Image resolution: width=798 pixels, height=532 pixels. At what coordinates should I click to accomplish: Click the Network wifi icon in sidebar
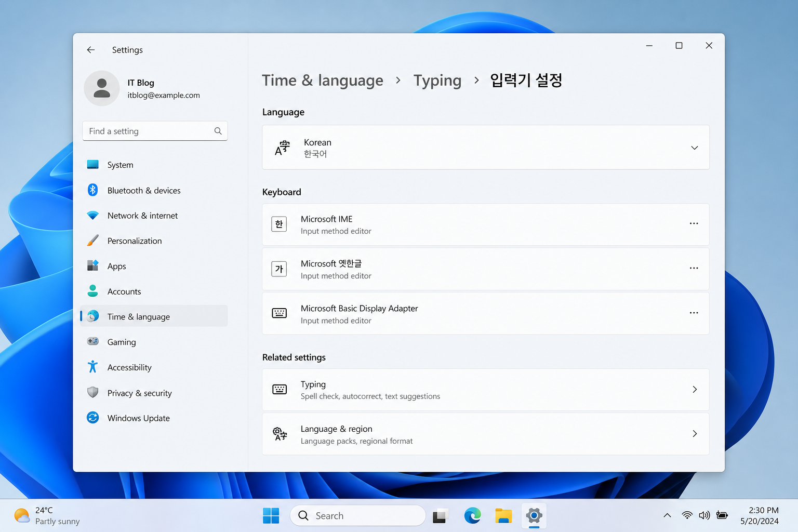tap(93, 216)
